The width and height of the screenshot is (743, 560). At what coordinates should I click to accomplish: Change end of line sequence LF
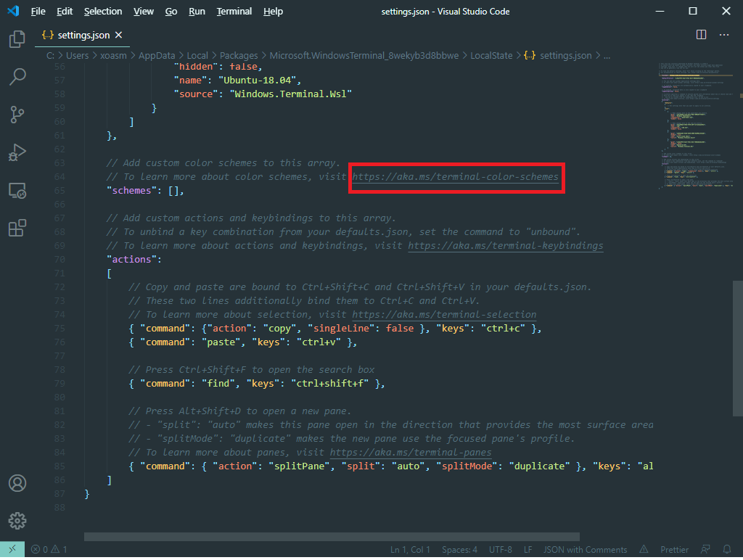coord(528,550)
